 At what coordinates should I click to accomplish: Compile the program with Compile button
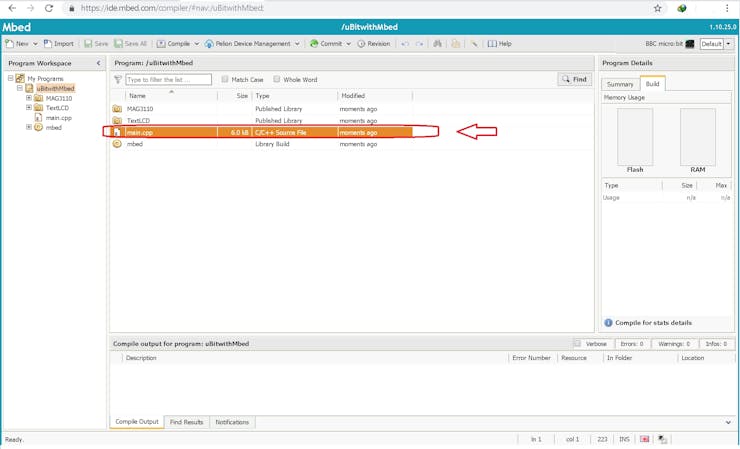pos(173,43)
